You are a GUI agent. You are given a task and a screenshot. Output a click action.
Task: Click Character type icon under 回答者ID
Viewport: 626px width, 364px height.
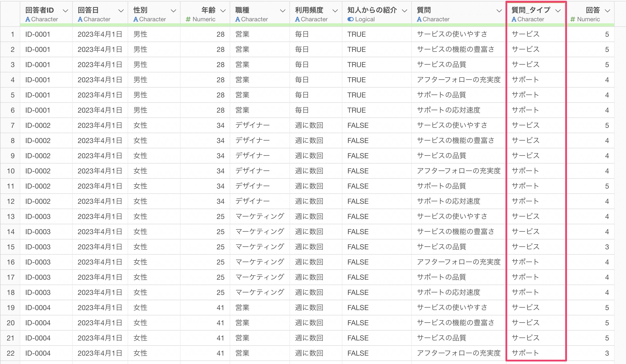[28, 19]
